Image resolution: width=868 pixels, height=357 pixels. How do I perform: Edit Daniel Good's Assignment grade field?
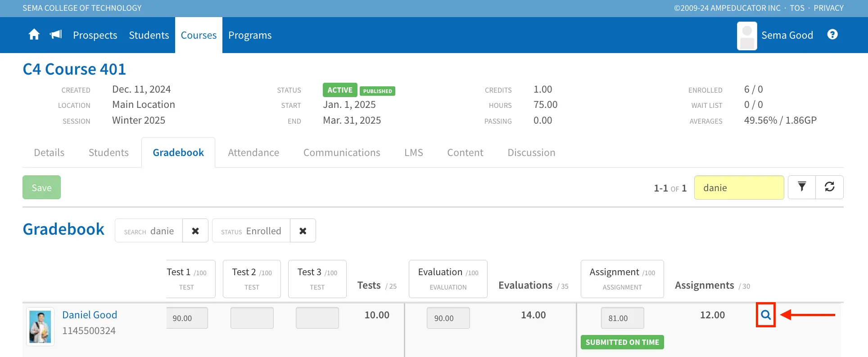623,318
